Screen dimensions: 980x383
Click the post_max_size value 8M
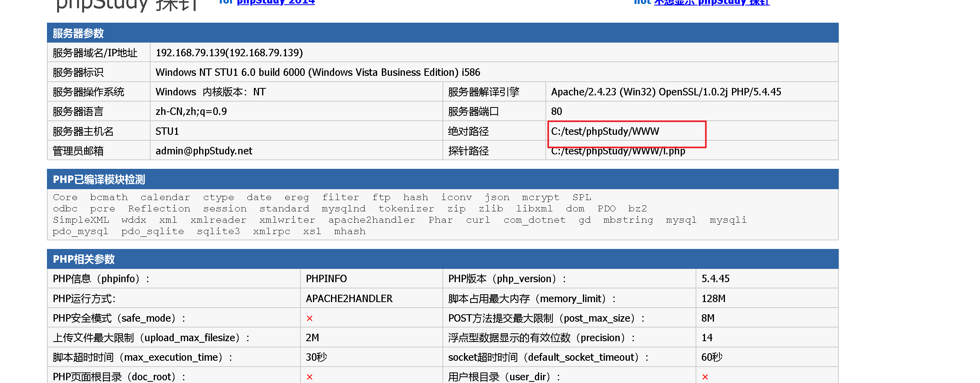click(708, 318)
